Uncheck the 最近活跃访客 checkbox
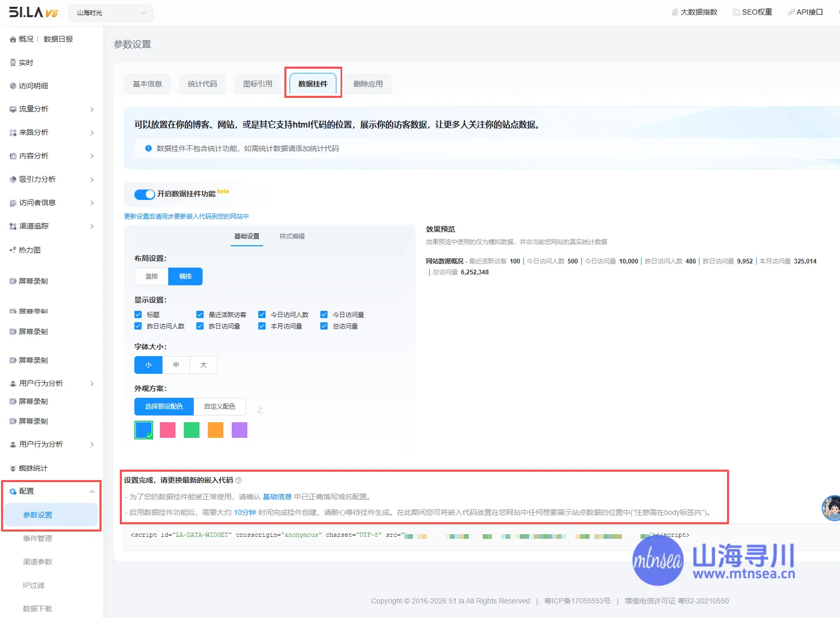Image resolution: width=840 pixels, height=618 pixels. [x=200, y=314]
